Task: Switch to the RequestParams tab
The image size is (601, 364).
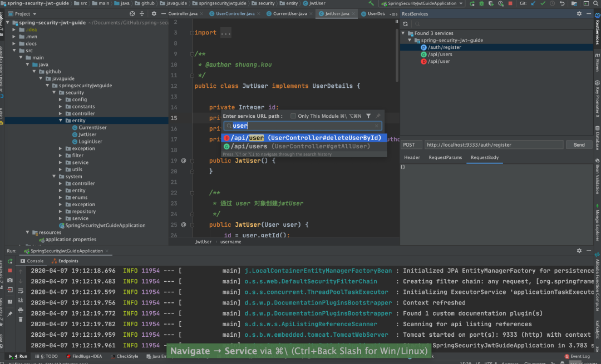Action: 445,157
